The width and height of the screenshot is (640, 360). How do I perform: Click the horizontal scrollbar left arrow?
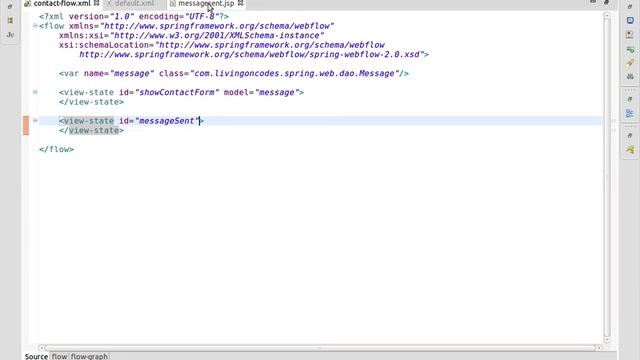[41, 348]
